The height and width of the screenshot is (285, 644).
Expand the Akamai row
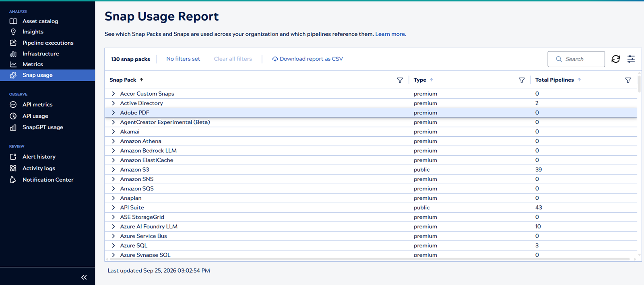point(114,132)
